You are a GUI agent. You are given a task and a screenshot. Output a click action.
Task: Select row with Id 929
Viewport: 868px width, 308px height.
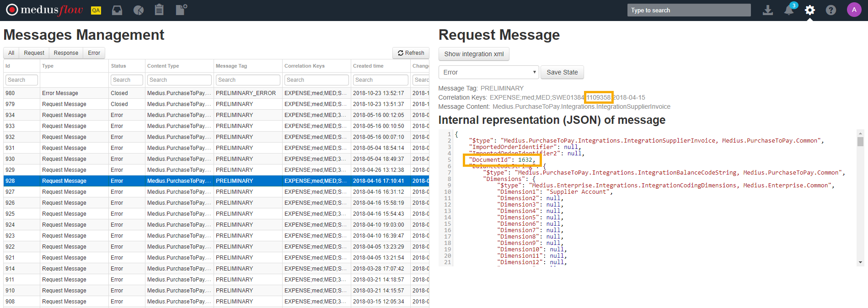[x=216, y=170]
